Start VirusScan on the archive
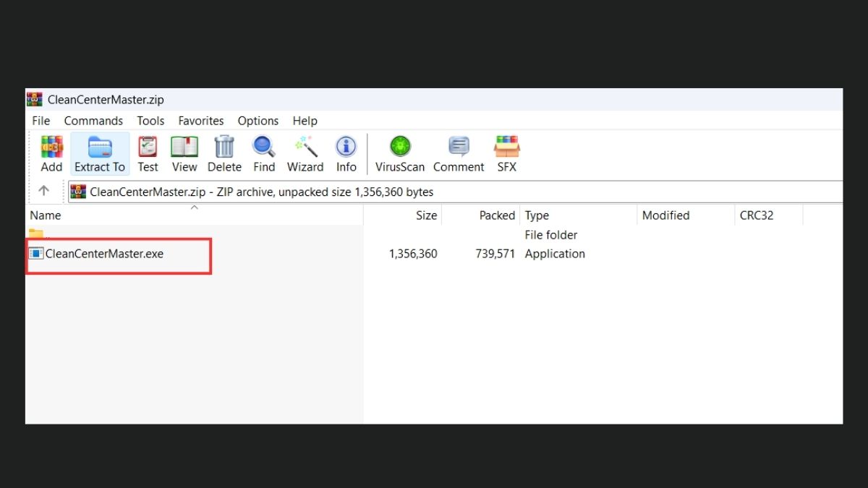Viewport: 868px width, 488px height. (x=400, y=154)
